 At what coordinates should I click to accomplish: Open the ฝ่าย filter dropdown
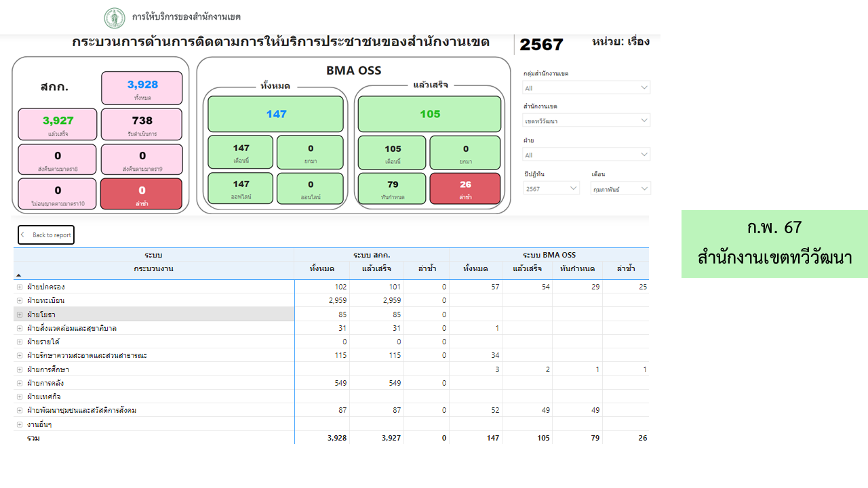click(x=586, y=155)
